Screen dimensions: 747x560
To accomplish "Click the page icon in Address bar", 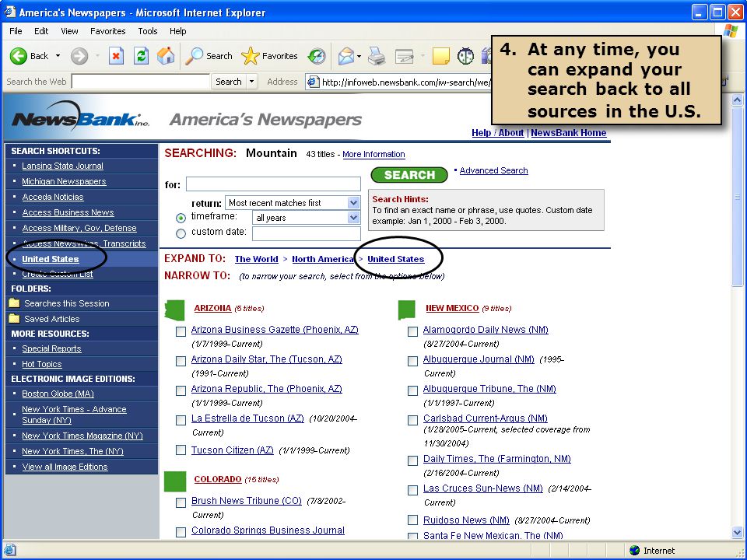I will (313, 82).
